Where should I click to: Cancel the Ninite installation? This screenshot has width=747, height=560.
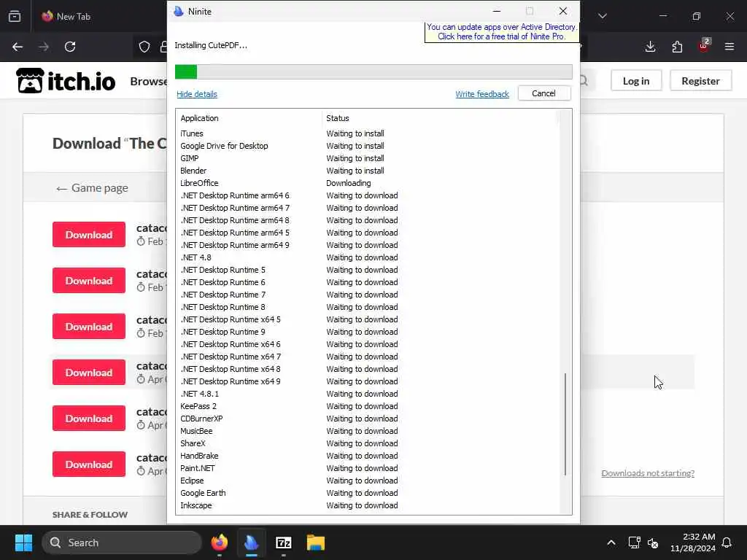(x=544, y=93)
